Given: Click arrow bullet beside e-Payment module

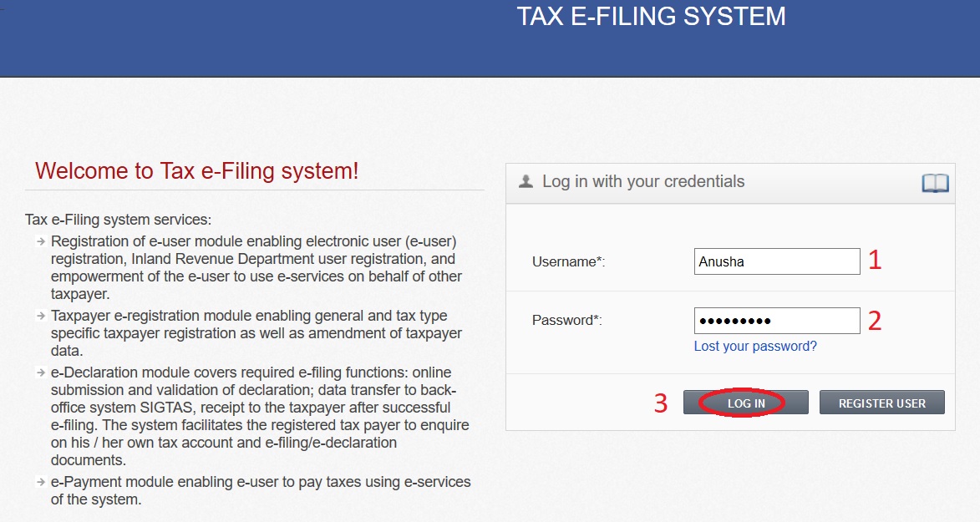Looking at the screenshot, I should click(x=40, y=482).
